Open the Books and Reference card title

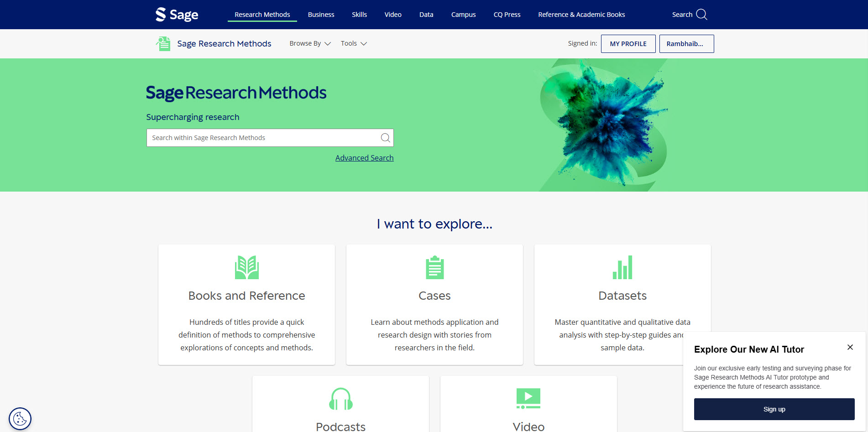coord(247,296)
